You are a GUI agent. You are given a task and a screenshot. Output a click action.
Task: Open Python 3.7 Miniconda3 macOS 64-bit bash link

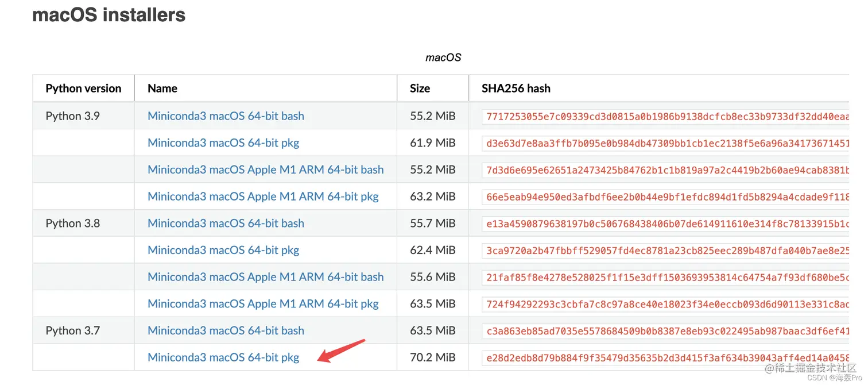pyautogui.click(x=226, y=330)
